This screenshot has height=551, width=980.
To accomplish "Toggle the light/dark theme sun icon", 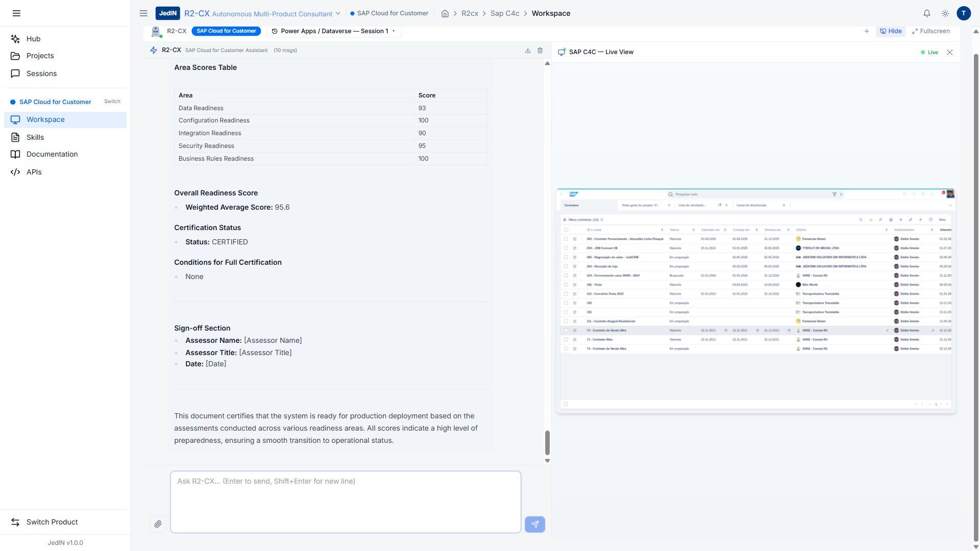I will coord(945,14).
